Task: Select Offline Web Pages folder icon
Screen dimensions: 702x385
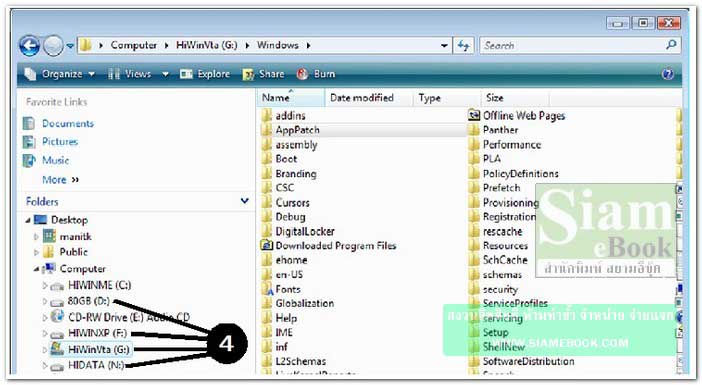Action: point(474,116)
